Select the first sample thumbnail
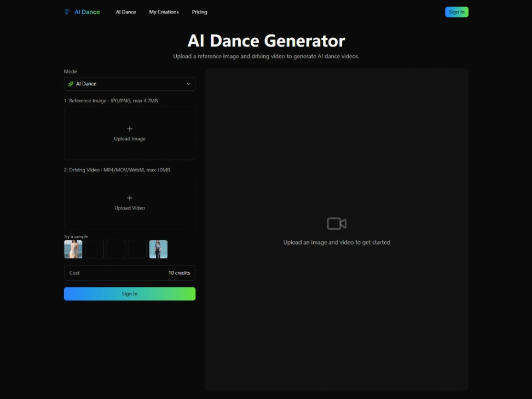The height and width of the screenshot is (399, 532). coord(73,249)
